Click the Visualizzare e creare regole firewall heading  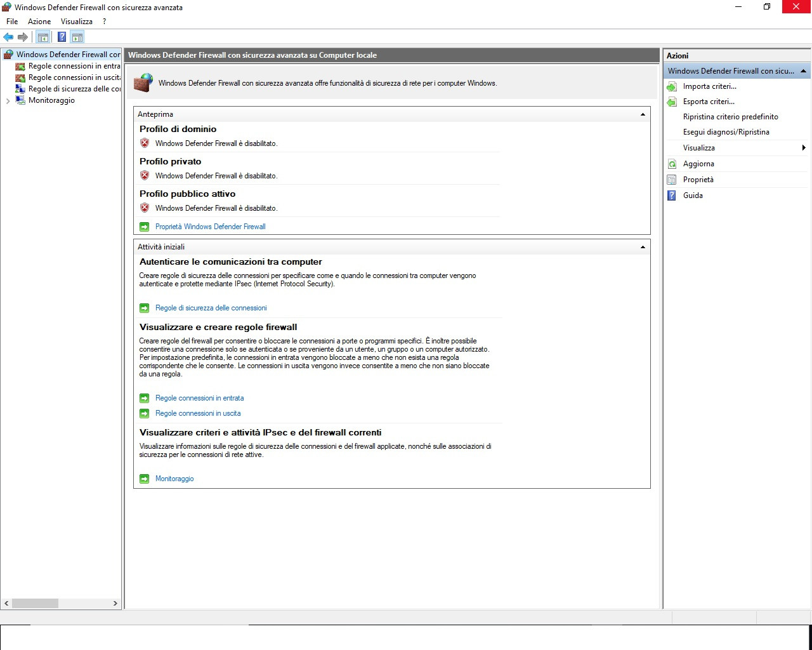coord(218,327)
